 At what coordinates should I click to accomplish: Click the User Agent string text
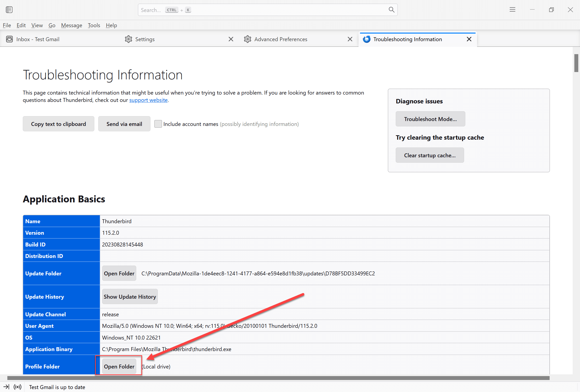[210, 326]
